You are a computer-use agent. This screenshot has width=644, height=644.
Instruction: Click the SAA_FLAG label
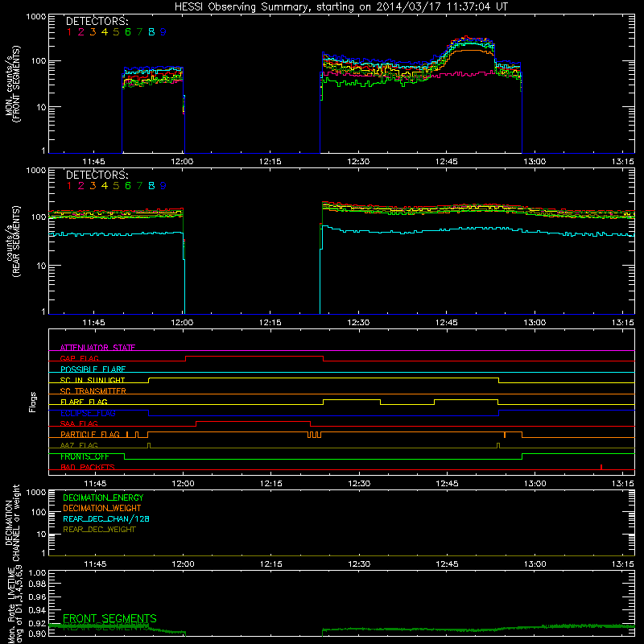79,423
